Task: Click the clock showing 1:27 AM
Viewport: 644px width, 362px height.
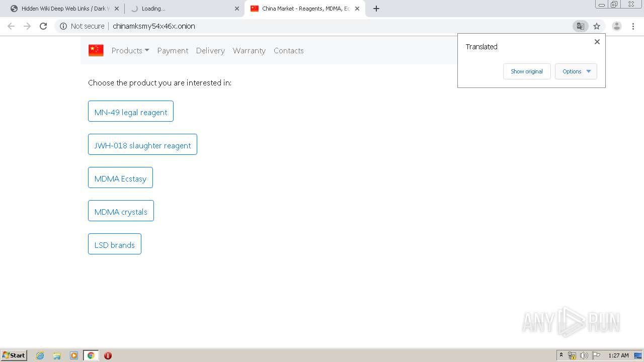Action: pyautogui.click(x=618, y=355)
